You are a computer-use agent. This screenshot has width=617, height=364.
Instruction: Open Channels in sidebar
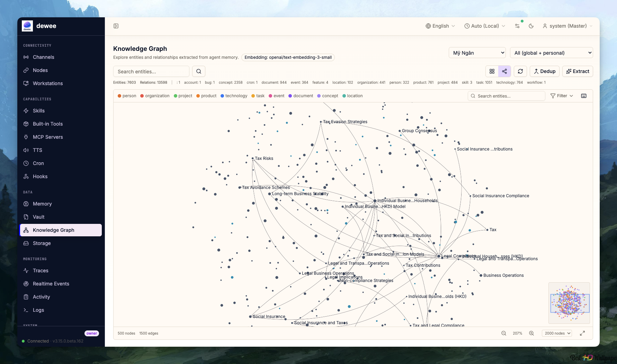[x=61, y=57]
